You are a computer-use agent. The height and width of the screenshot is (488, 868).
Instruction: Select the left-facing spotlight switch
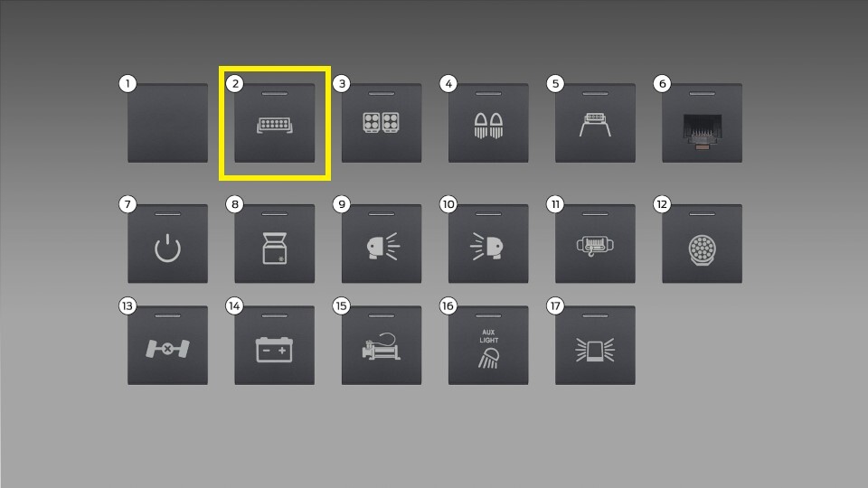point(488,243)
